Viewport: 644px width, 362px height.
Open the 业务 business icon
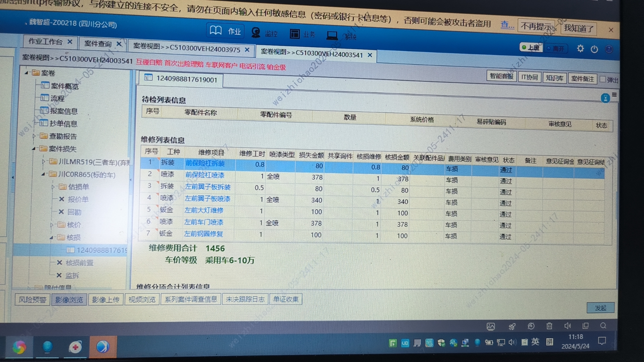(295, 34)
